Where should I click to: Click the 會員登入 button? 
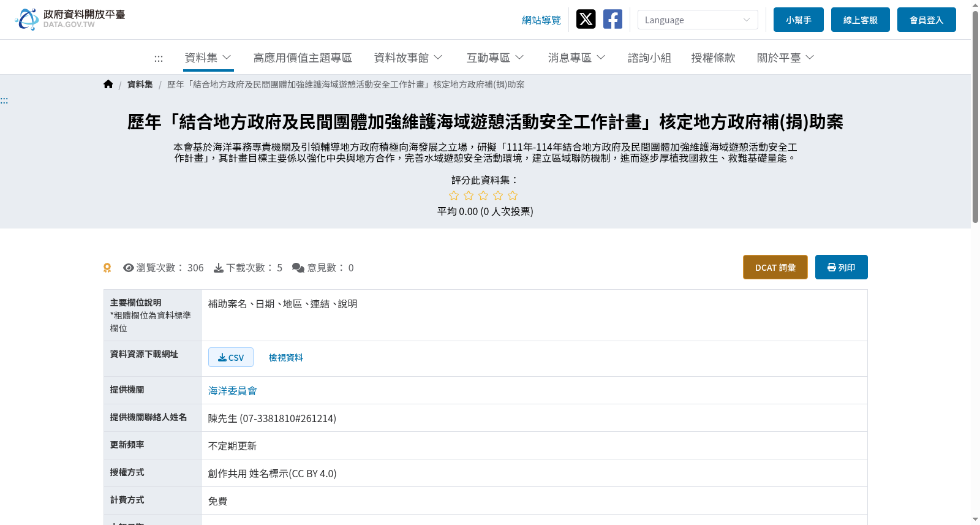click(927, 20)
